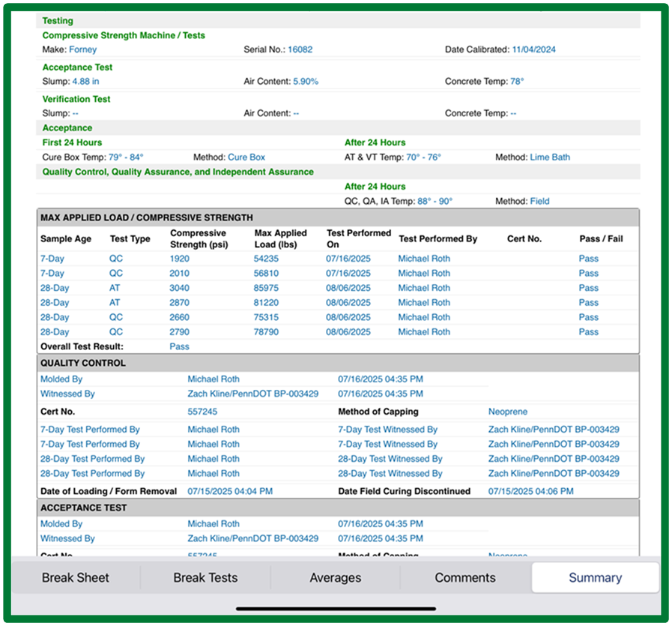Click the Overall Test Result Pass value

click(x=179, y=346)
